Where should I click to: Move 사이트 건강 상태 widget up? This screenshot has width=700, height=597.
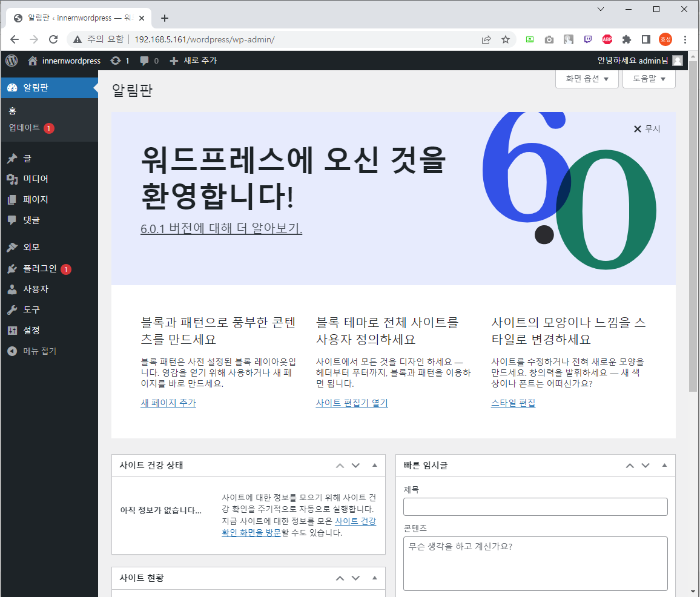coord(340,466)
